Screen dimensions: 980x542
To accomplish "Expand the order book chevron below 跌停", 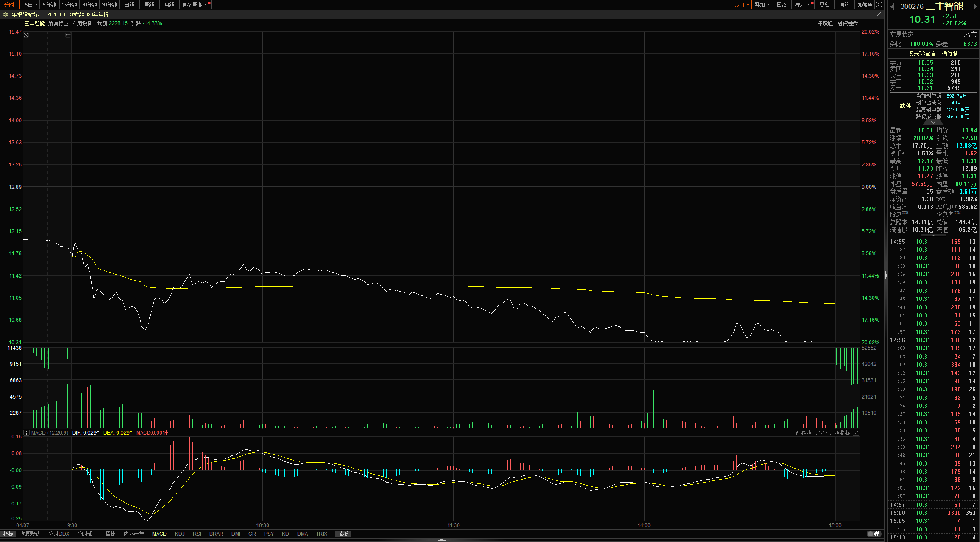I will [x=933, y=122].
